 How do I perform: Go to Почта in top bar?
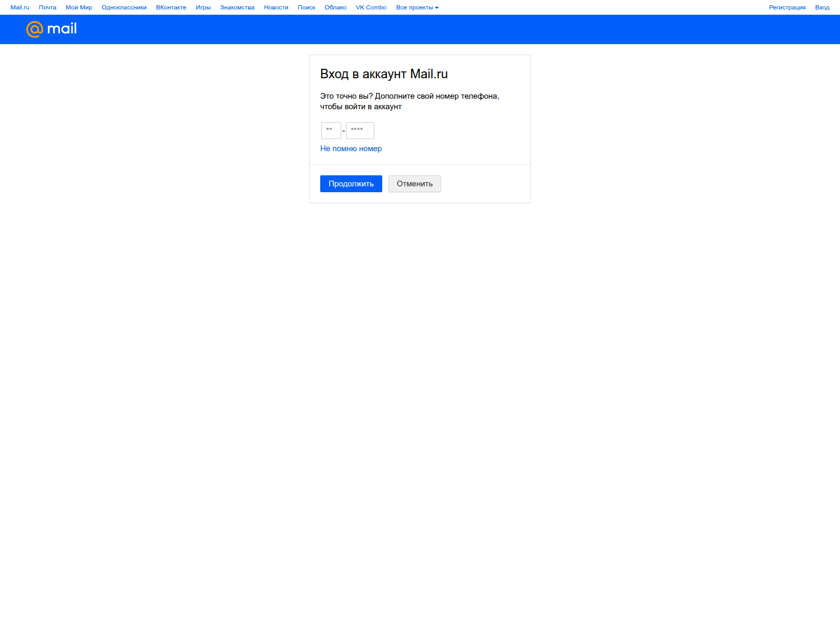[x=47, y=7]
